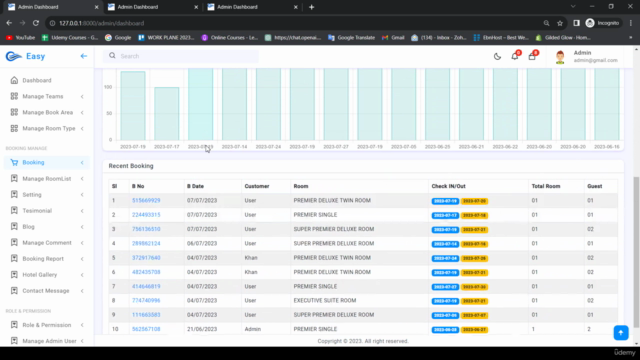640x360 pixels.
Task: Open the Gmail bookmark
Action: 393,38
